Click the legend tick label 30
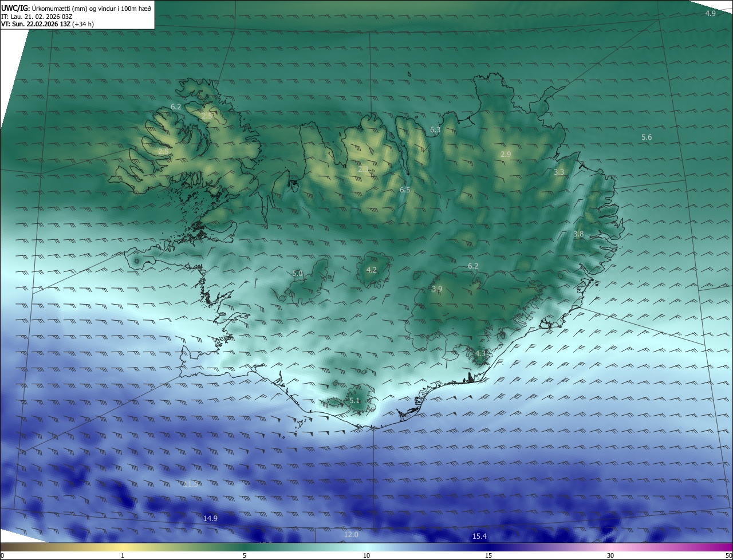 tap(610, 556)
